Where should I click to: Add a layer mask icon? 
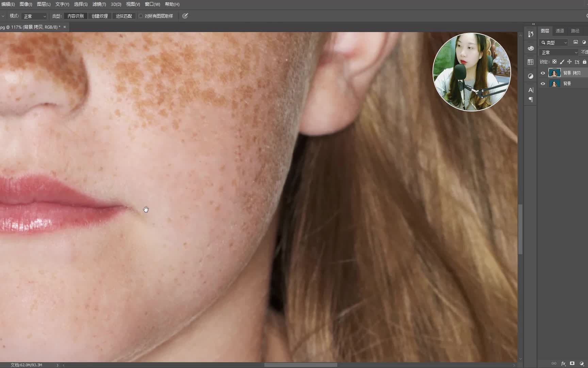[x=572, y=364]
